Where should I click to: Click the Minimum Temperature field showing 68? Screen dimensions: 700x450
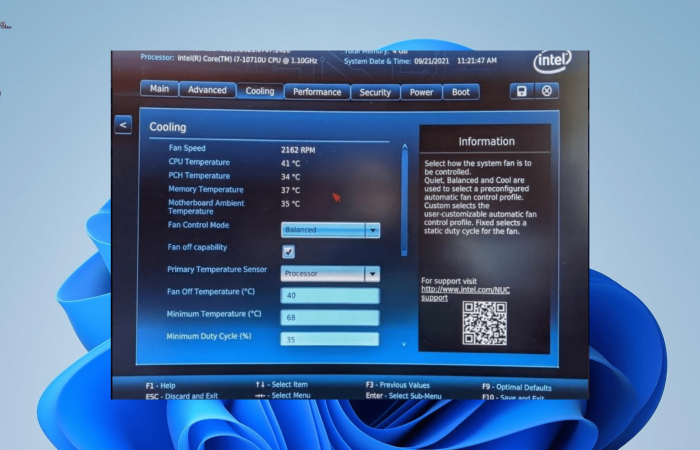[330, 318]
